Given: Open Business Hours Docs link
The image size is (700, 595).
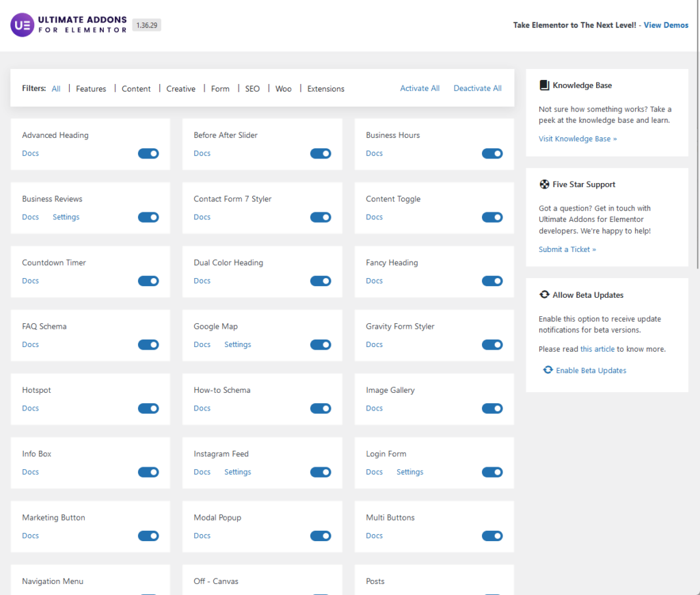Looking at the screenshot, I should 374,153.
